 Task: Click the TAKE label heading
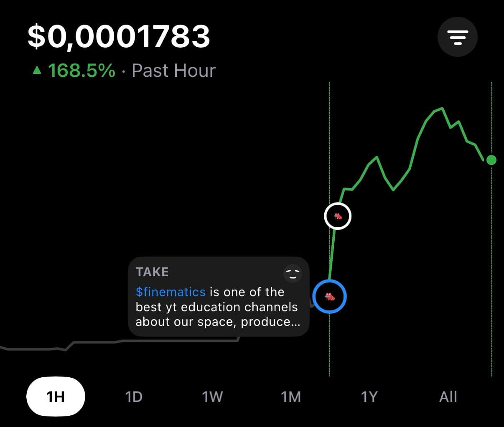point(152,272)
